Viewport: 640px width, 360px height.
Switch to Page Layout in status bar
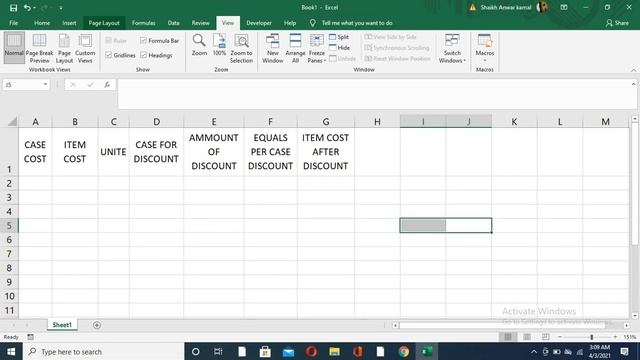point(527,337)
